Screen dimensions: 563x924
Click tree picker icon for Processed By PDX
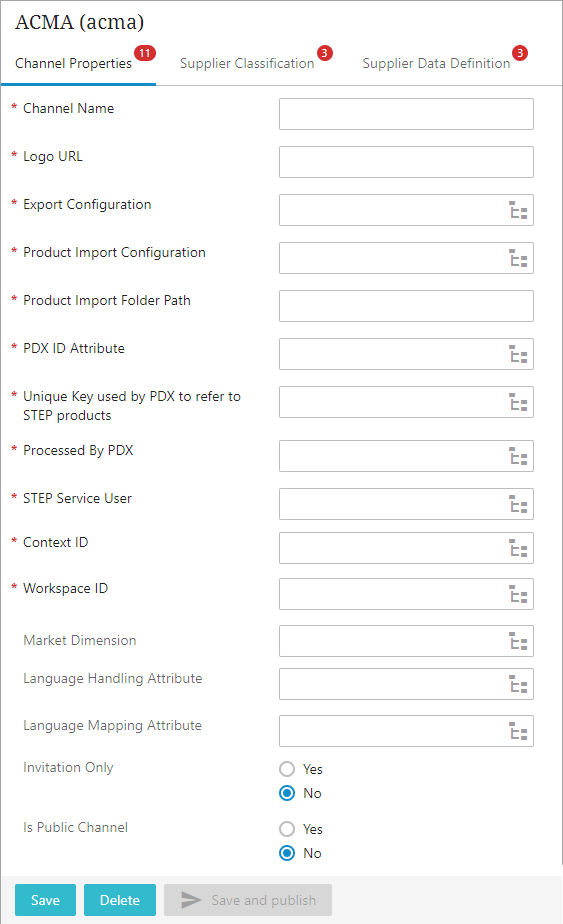(x=518, y=456)
